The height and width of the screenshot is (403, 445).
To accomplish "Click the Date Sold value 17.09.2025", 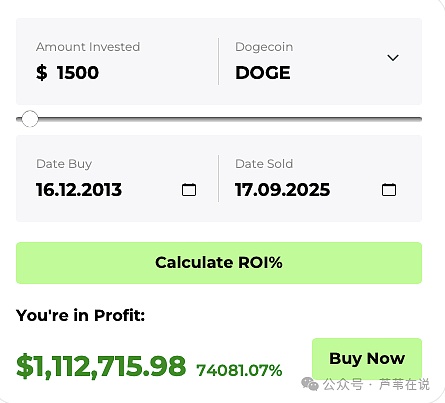I will [x=282, y=190].
